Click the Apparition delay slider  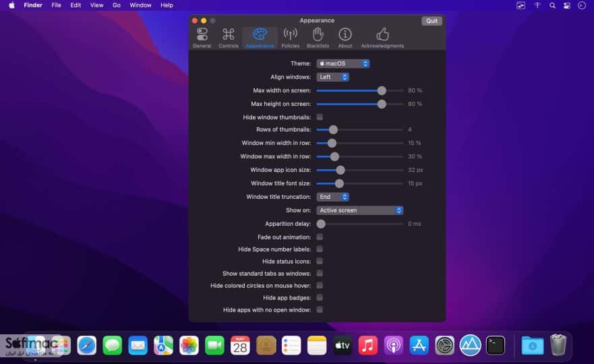point(359,224)
